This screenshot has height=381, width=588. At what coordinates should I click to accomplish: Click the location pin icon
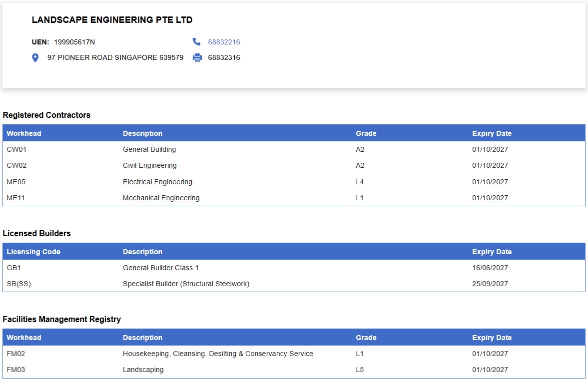(x=35, y=58)
